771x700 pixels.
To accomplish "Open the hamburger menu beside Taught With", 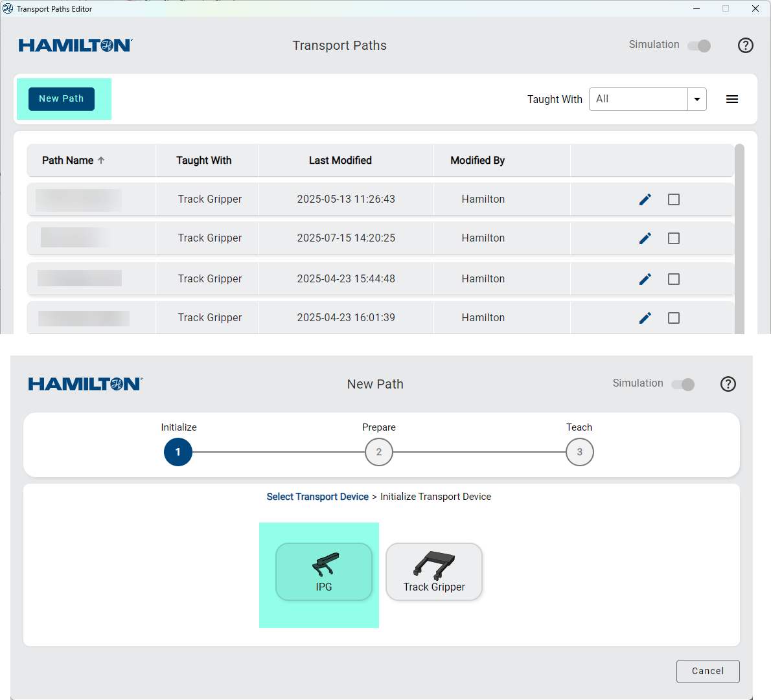I will coord(731,99).
